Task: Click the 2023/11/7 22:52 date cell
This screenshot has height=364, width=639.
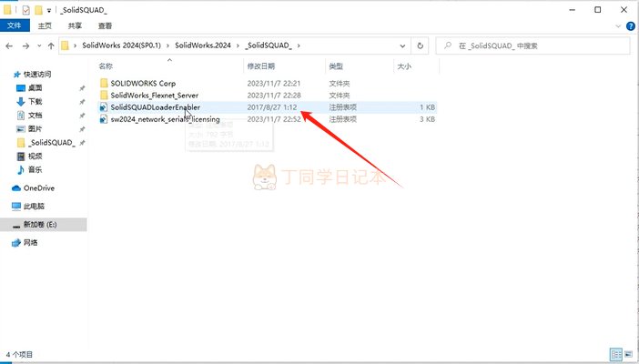Action: pyautogui.click(x=274, y=119)
